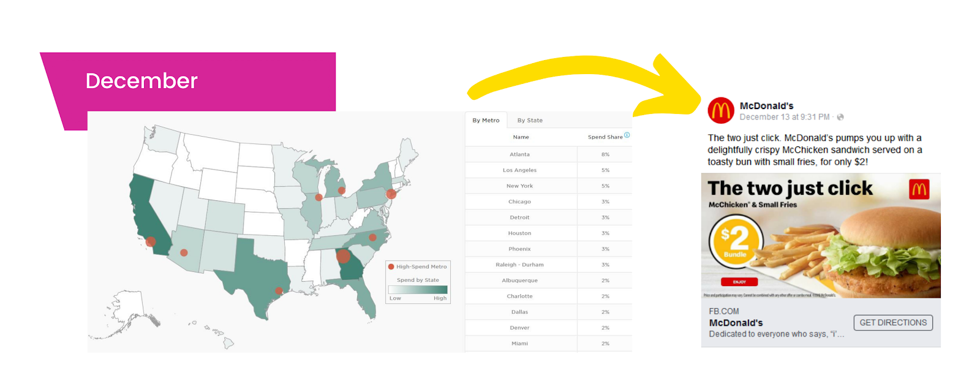Select the Miami metro row
Image resolution: width=980 pixels, height=392 pixels.
point(548,344)
